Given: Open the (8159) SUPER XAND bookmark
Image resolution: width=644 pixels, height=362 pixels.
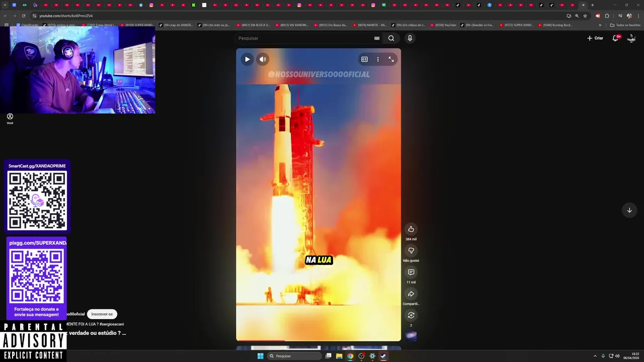Looking at the screenshot, I should tap(137, 25).
